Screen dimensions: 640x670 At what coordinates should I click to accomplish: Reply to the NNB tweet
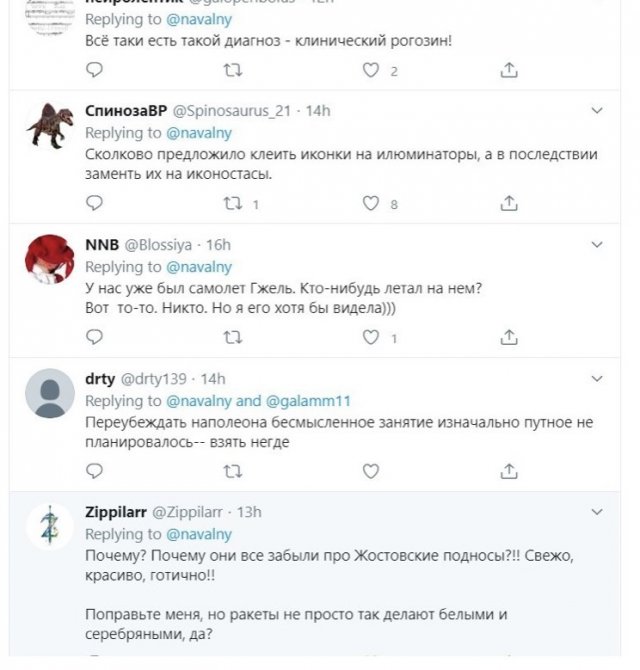click(x=95, y=338)
